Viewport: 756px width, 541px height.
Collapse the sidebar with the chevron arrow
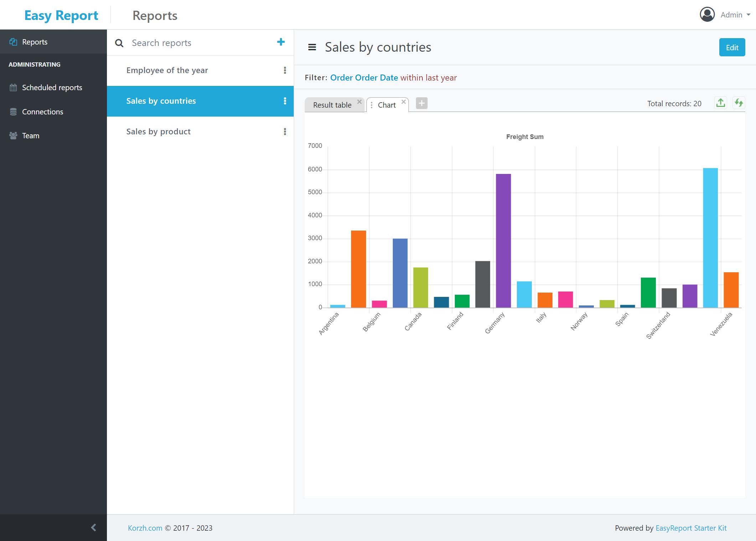click(93, 527)
